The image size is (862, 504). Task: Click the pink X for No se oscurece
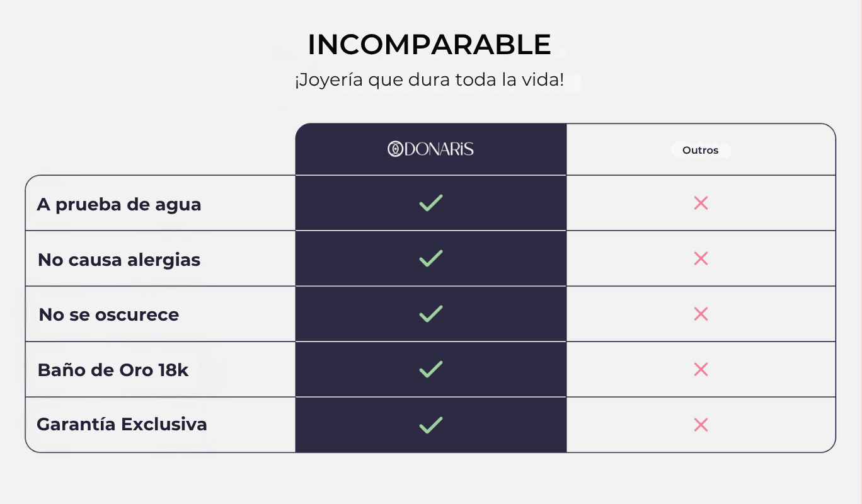[x=701, y=314]
